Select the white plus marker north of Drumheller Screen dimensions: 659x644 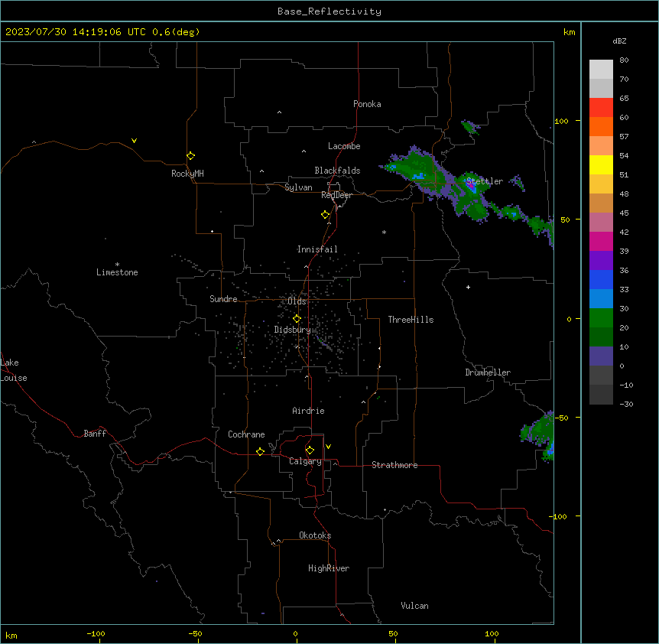point(468,287)
